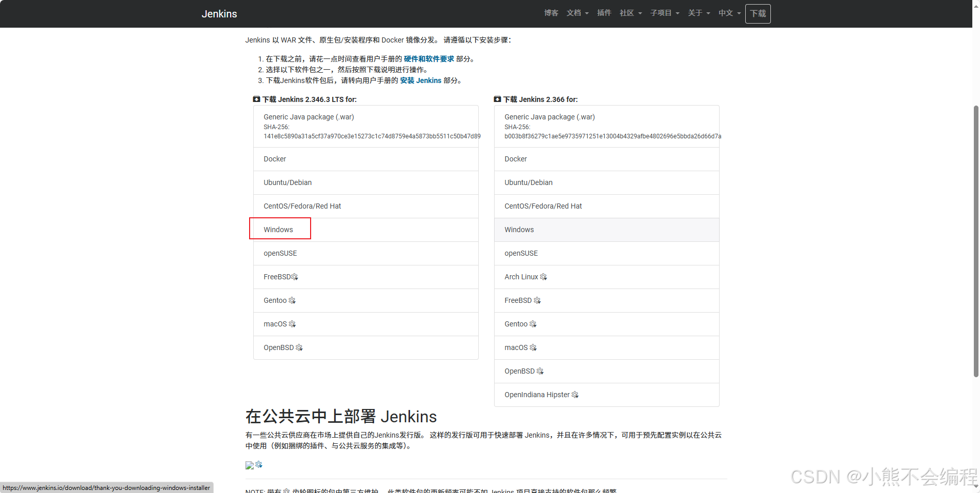
Task: Click the gear icon beside Arch Linux
Action: pyautogui.click(x=544, y=277)
